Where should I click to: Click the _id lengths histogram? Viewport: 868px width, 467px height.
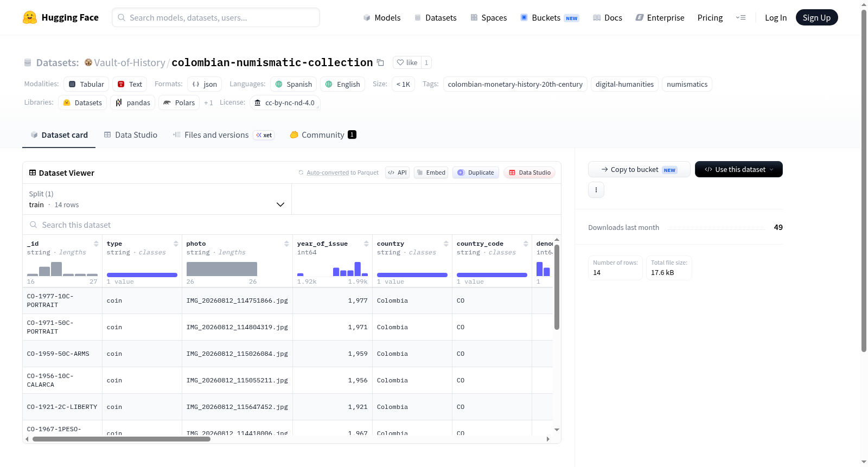[62, 269]
